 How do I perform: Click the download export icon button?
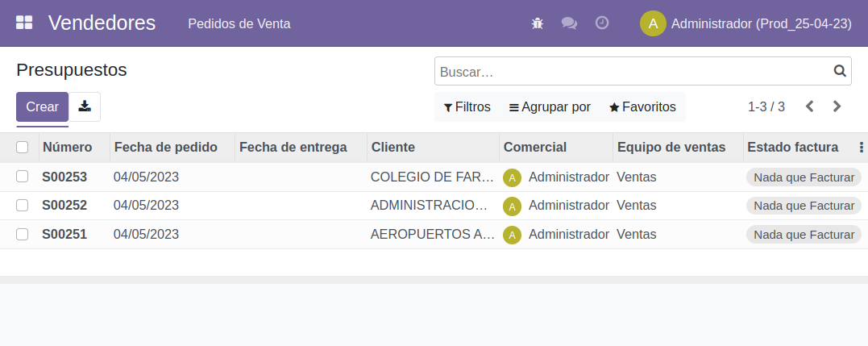coord(85,106)
